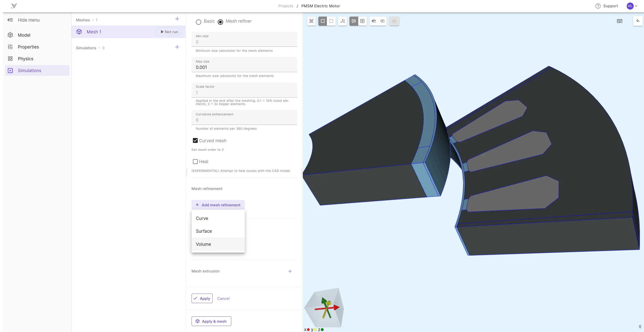
Task: Enable dashed box selection mode
Action: pyautogui.click(x=331, y=21)
